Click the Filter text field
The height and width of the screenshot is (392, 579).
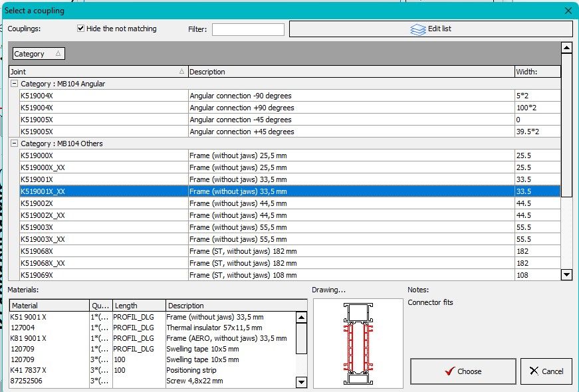[x=248, y=29]
